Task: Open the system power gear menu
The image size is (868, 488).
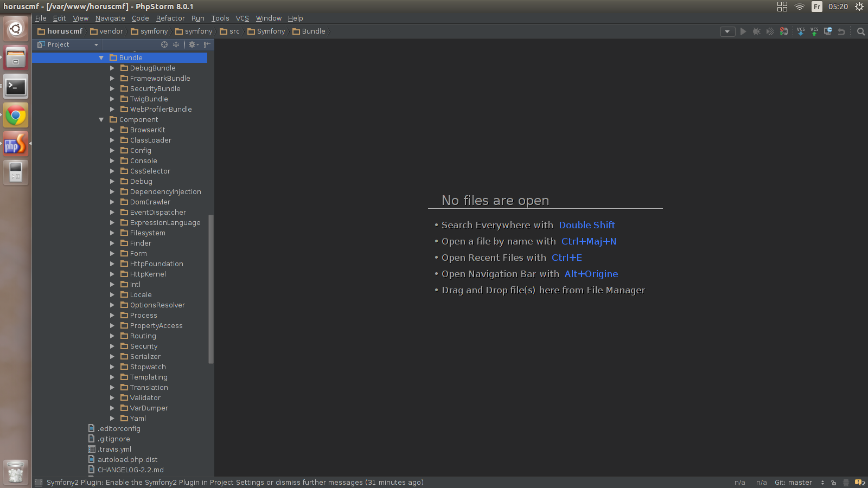Action: click(x=859, y=7)
